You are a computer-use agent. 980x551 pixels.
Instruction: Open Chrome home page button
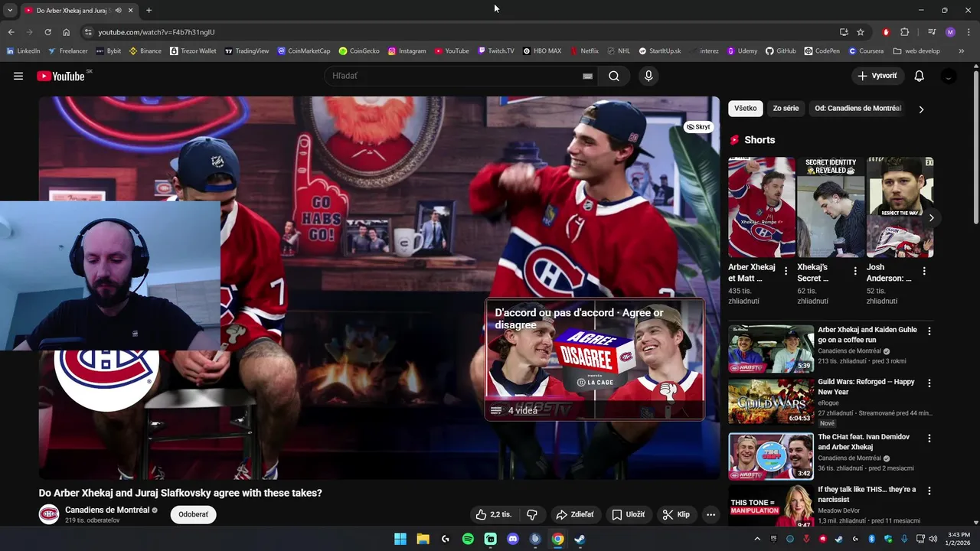tap(66, 32)
